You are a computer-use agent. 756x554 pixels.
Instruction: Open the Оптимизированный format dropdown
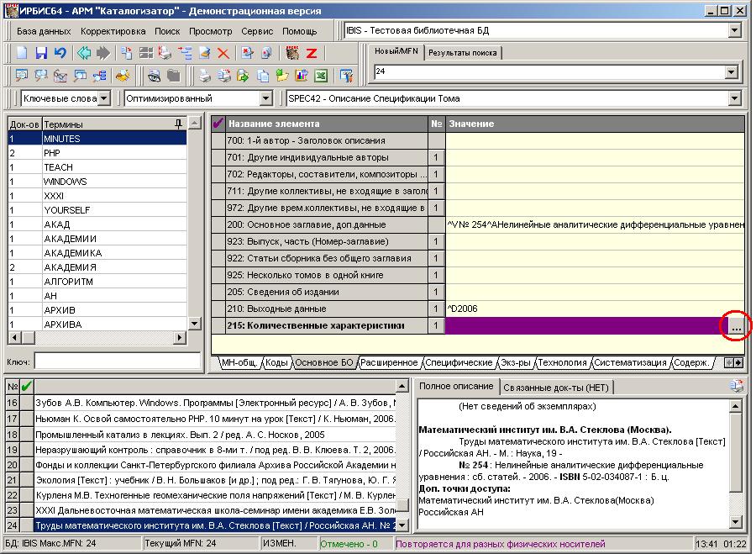point(265,98)
